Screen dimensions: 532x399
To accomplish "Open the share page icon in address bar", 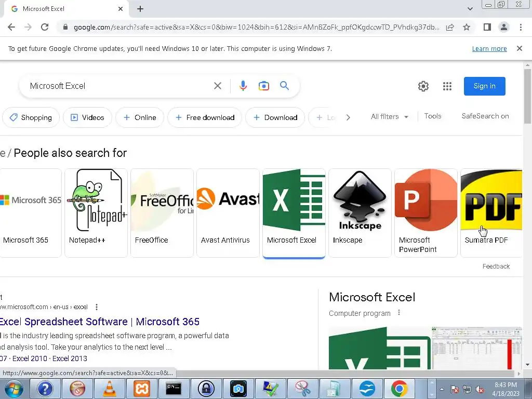I will pos(450,27).
